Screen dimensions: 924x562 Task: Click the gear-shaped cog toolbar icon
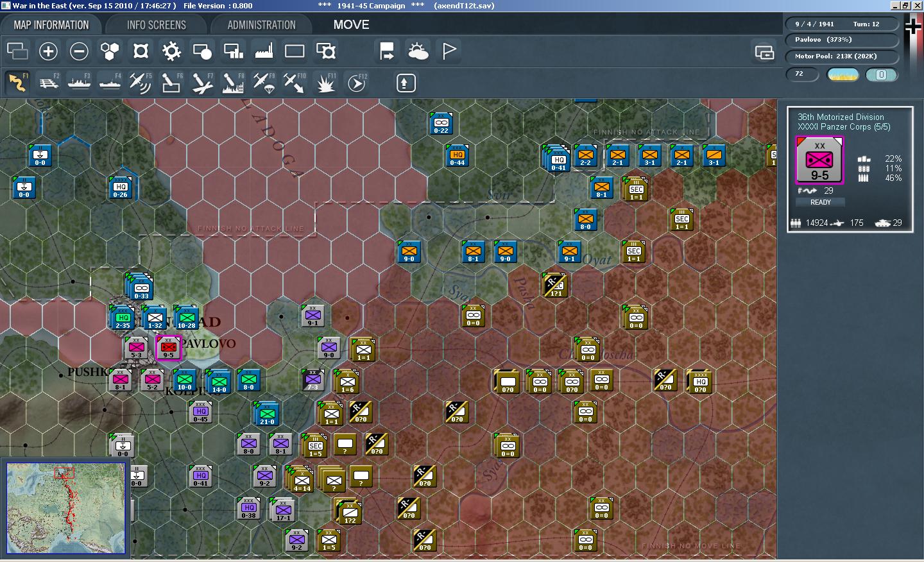[x=171, y=51]
